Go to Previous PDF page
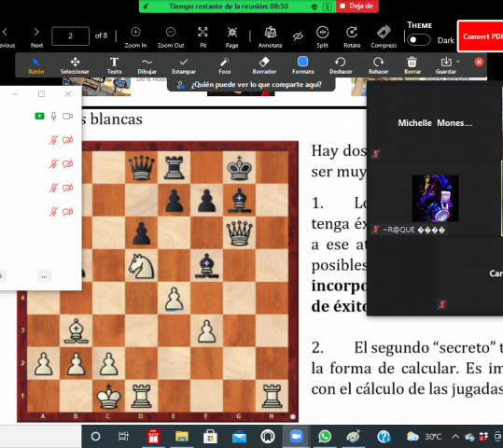 tap(7, 37)
